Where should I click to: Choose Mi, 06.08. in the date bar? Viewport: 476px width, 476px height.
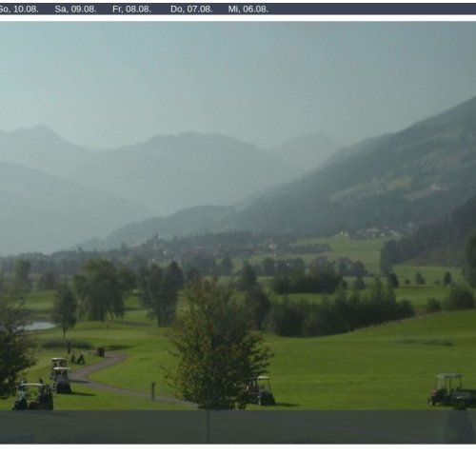(248, 10)
